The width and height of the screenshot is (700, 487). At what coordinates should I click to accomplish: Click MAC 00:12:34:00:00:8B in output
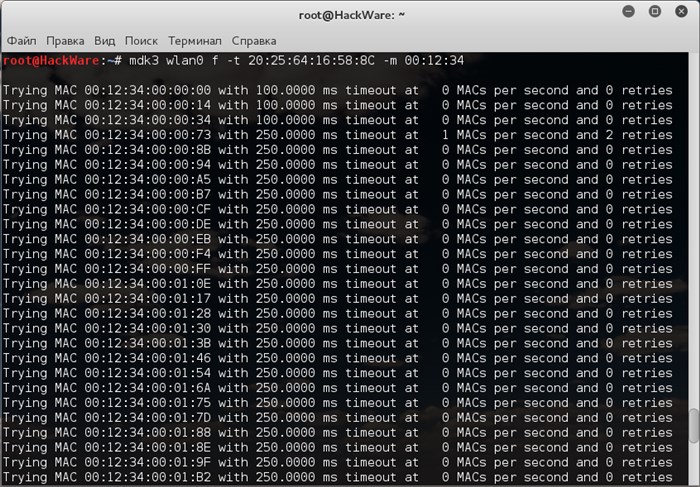tap(148, 150)
